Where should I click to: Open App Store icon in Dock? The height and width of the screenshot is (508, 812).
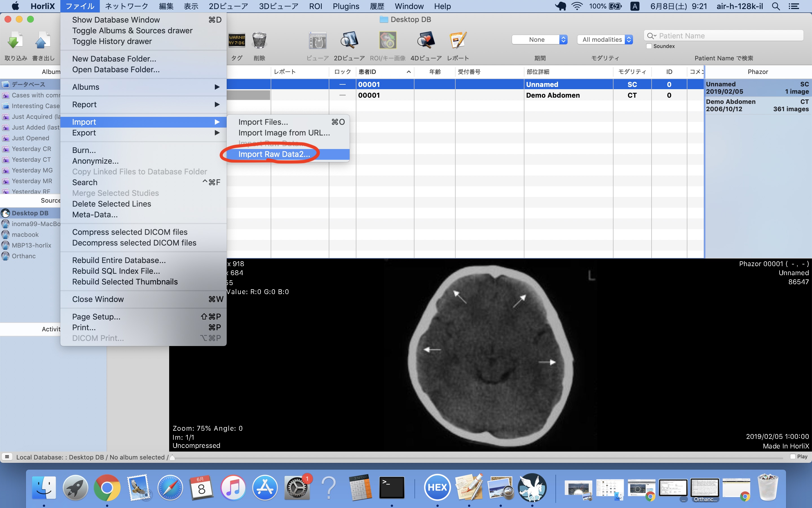tap(265, 487)
